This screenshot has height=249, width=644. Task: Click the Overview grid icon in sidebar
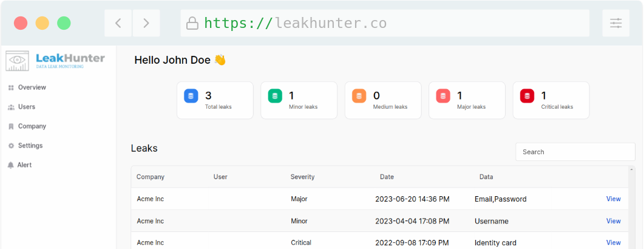click(11, 87)
